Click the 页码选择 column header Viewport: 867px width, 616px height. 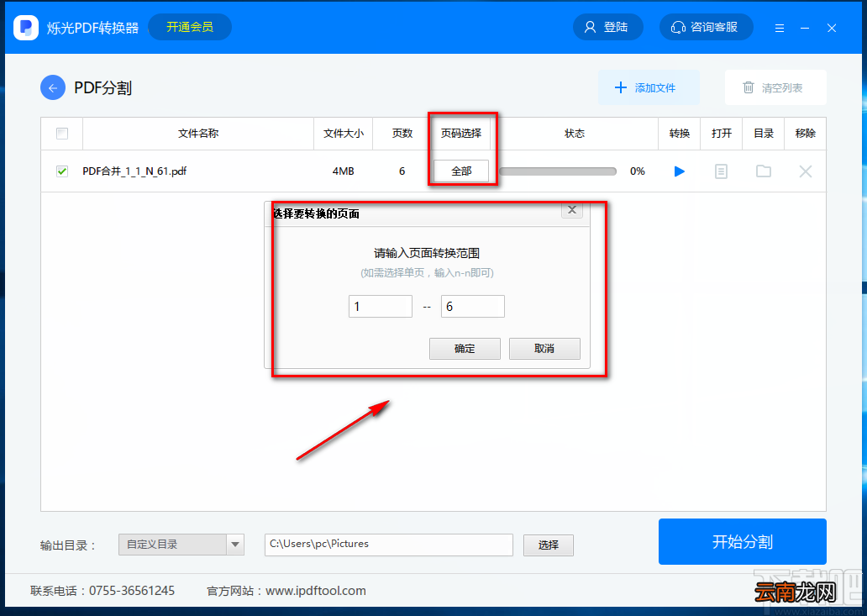[x=461, y=134]
